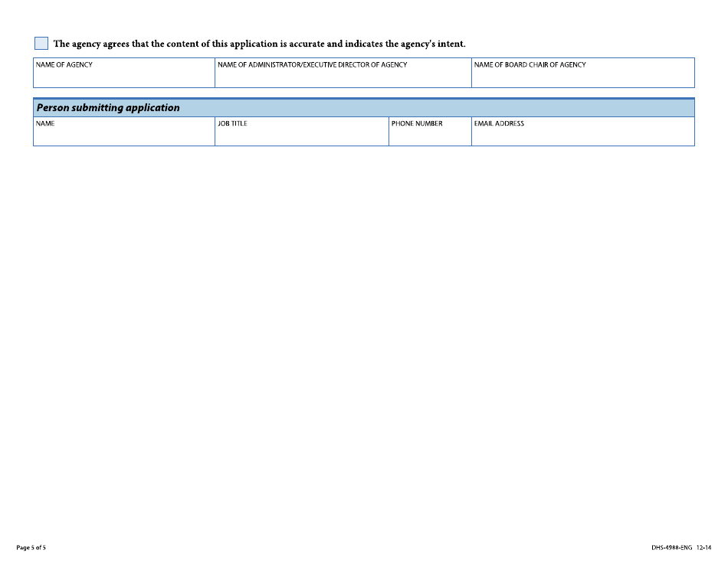Click the JOB TITLE label text

pos(232,123)
